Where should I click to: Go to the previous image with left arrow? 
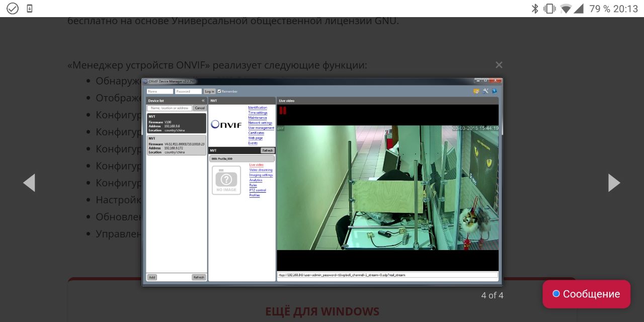click(29, 183)
